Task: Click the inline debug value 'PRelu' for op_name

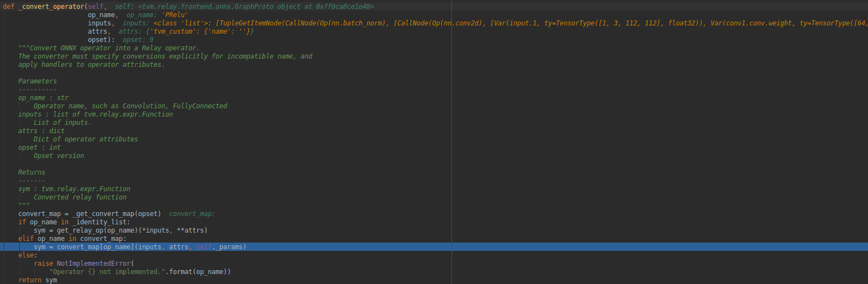Action: [175, 15]
